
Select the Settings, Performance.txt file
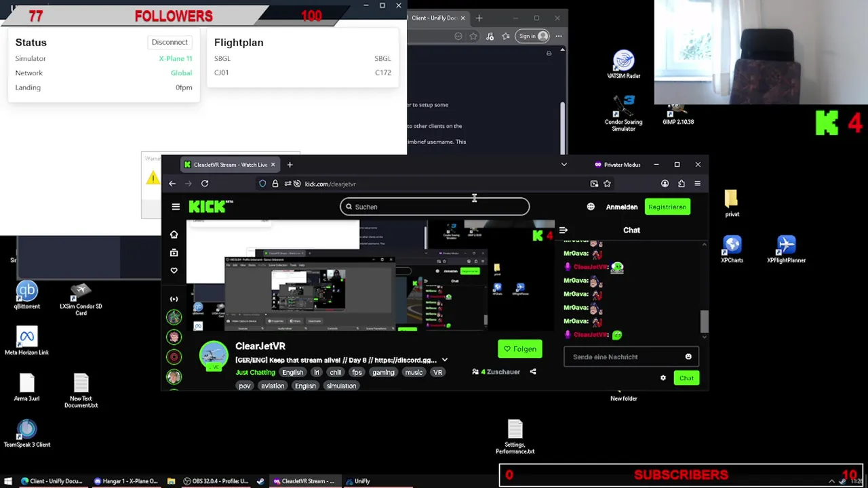click(x=515, y=436)
